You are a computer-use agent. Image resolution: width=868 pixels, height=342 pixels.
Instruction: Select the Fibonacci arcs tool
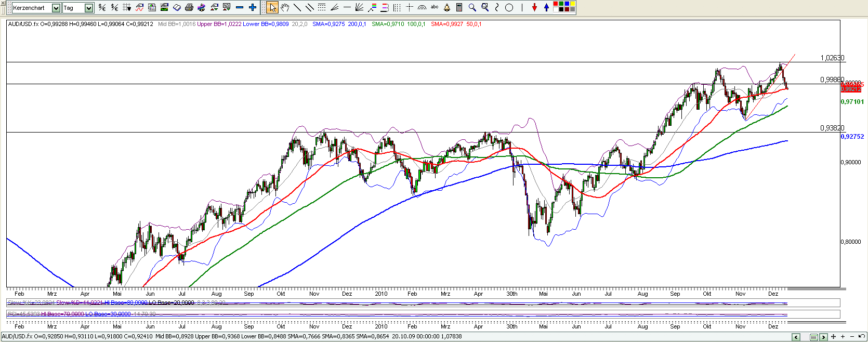tap(422, 7)
